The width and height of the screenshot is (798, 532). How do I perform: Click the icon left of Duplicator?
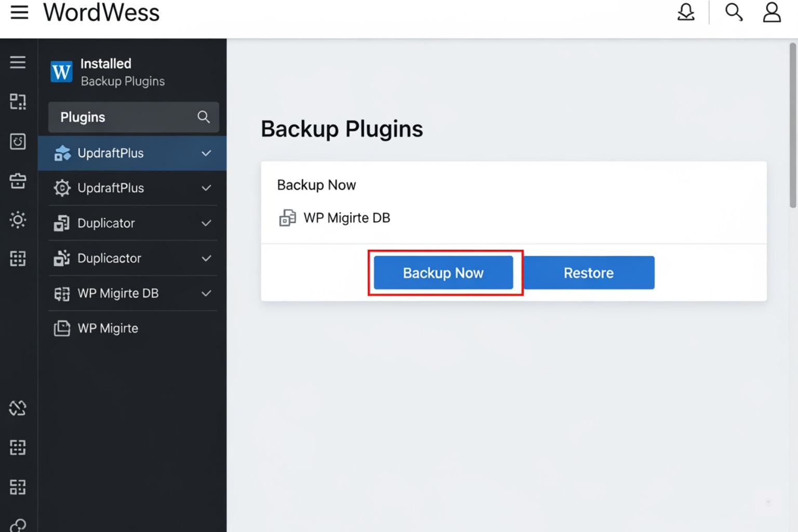point(62,223)
